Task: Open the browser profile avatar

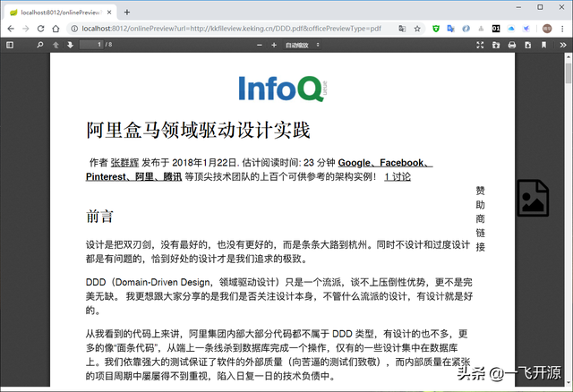Action: pos(547,29)
